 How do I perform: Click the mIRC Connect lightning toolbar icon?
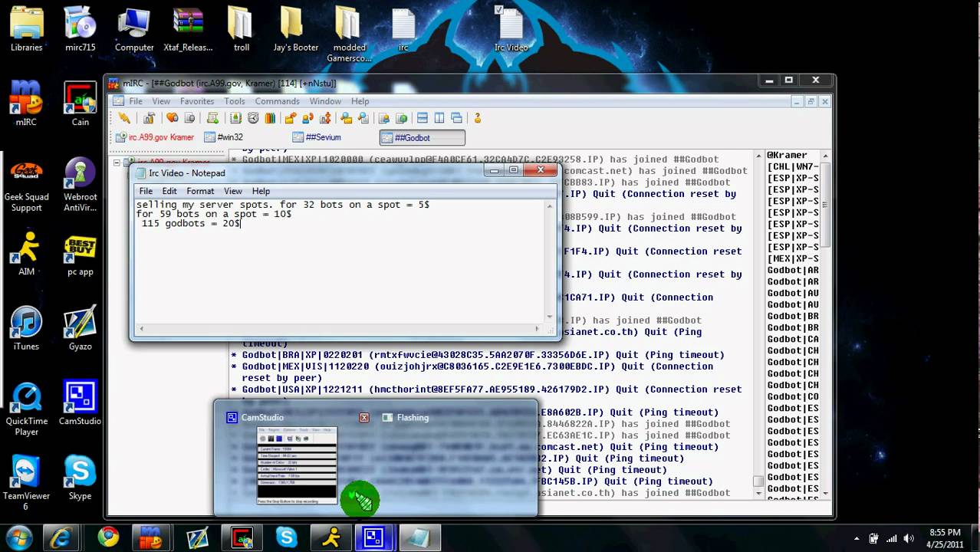click(x=124, y=118)
